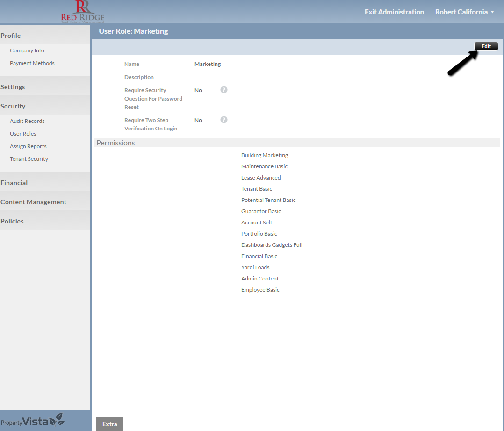
Task: Select User Roles in sidebar
Action: [23, 134]
